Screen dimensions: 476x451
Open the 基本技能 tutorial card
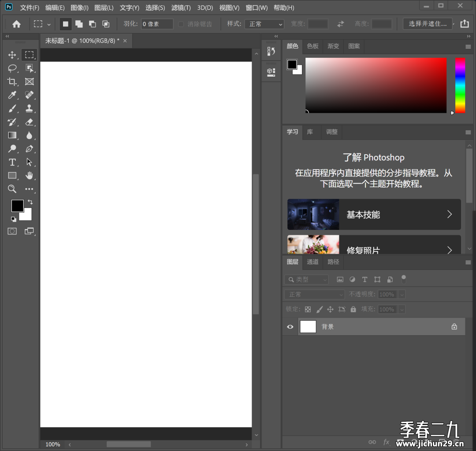pos(374,214)
